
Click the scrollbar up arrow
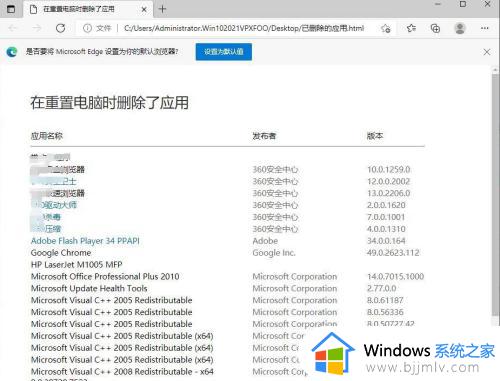pos(495,70)
